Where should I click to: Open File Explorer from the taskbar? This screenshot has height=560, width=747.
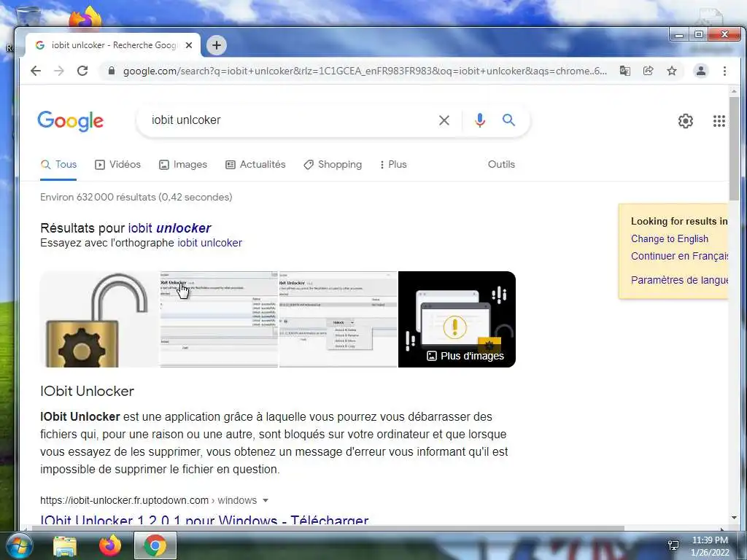pyautogui.click(x=65, y=546)
